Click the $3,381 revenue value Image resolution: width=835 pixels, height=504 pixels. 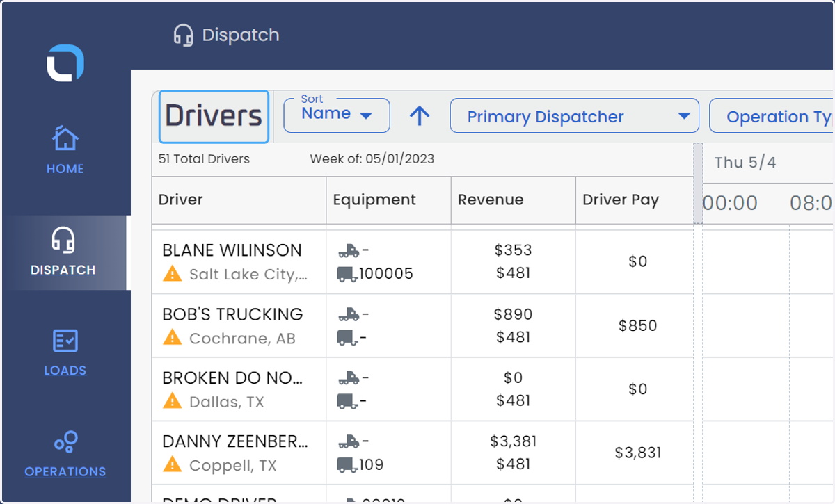(514, 441)
